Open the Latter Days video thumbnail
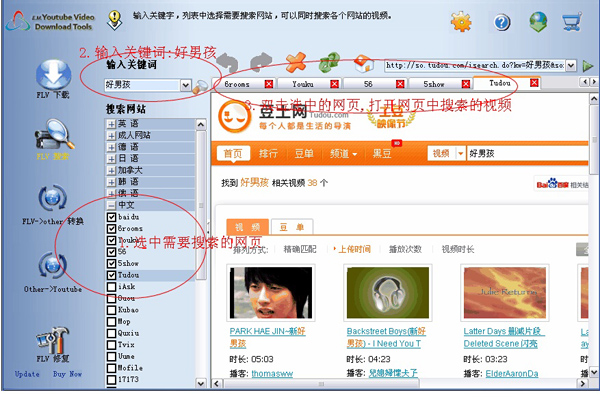 (x=505, y=293)
